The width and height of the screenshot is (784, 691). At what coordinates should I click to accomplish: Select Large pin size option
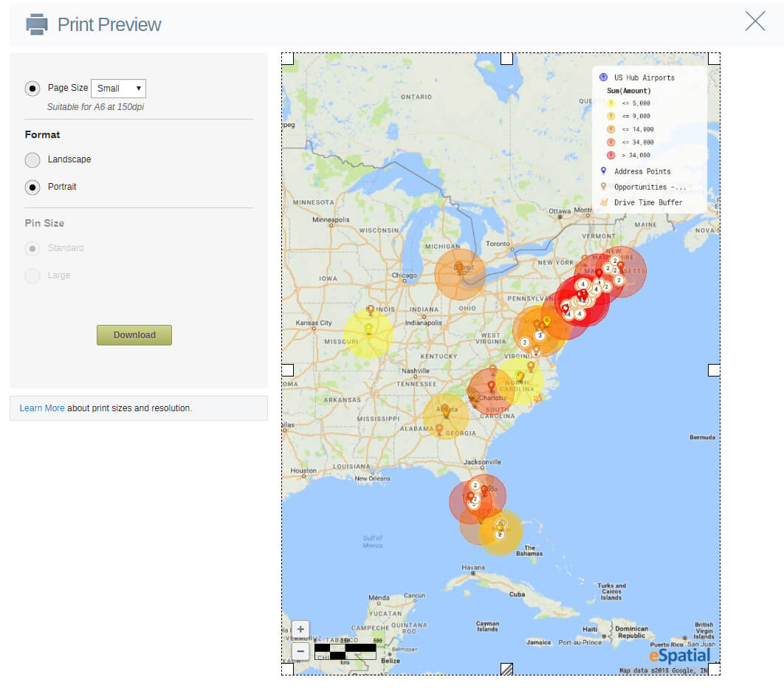click(32, 275)
